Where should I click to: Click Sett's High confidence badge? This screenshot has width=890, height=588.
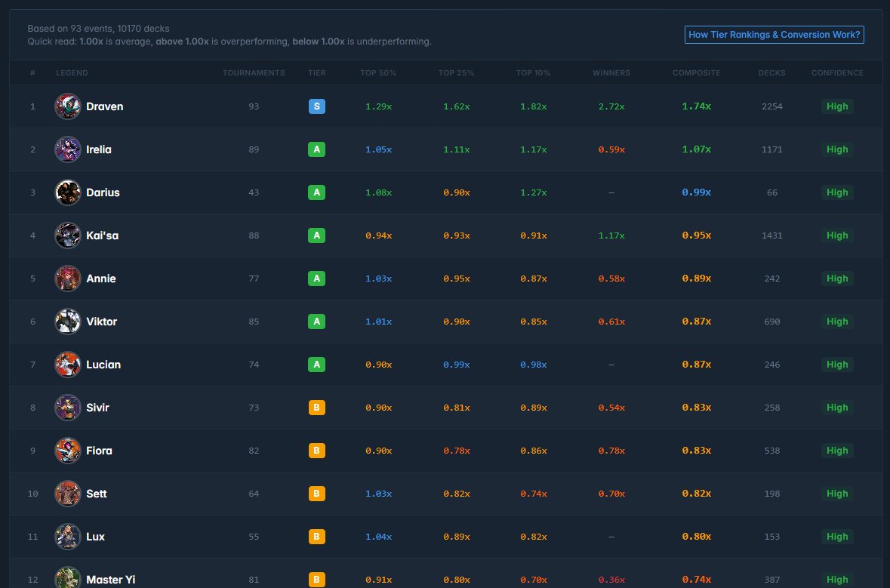[x=837, y=494]
